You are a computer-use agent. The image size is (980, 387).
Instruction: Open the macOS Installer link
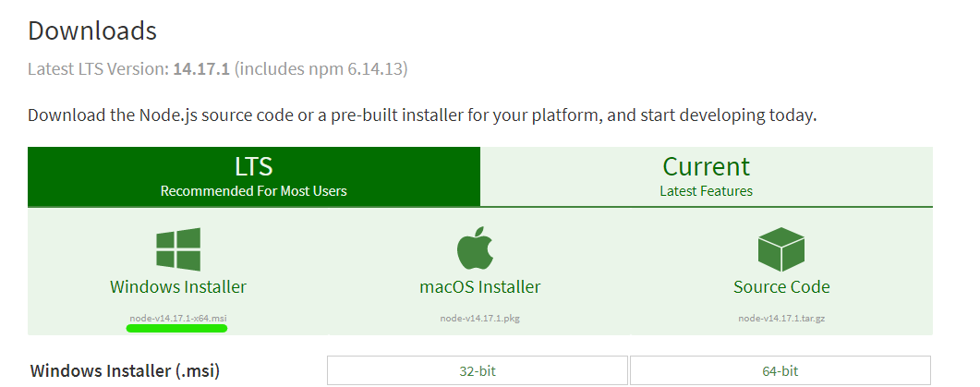click(x=479, y=286)
